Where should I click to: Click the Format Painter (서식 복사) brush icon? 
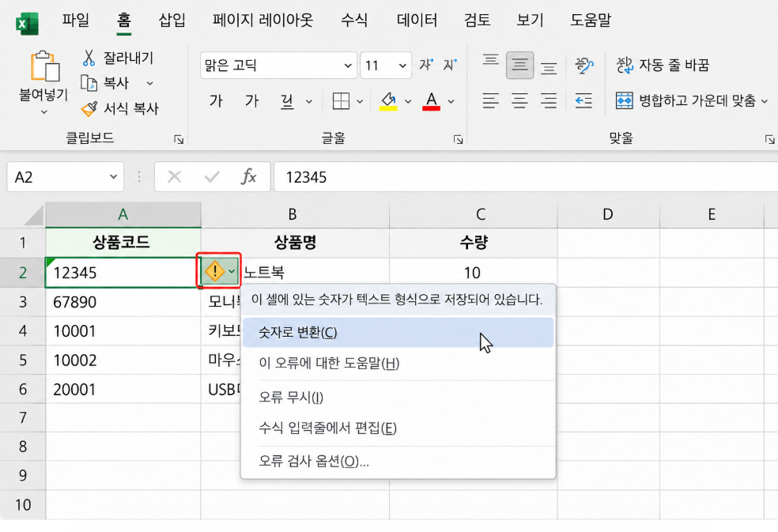point(89,108)
